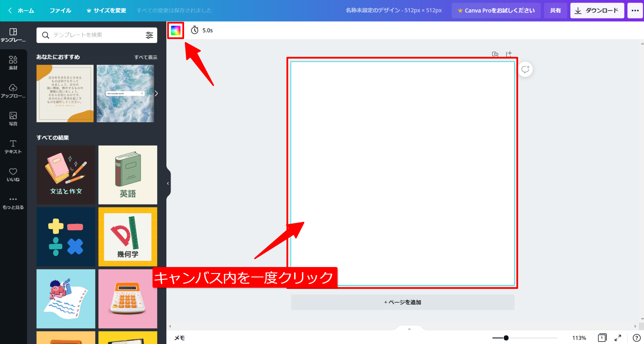Open the search filter options icon
Screen dimensions: 644x344
[149, 35]
